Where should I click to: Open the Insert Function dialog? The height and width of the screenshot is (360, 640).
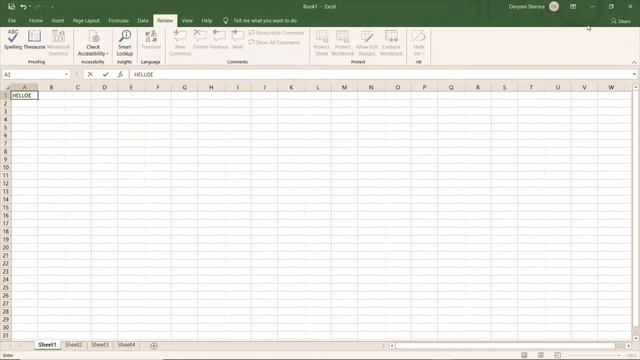tap(120, 74)
